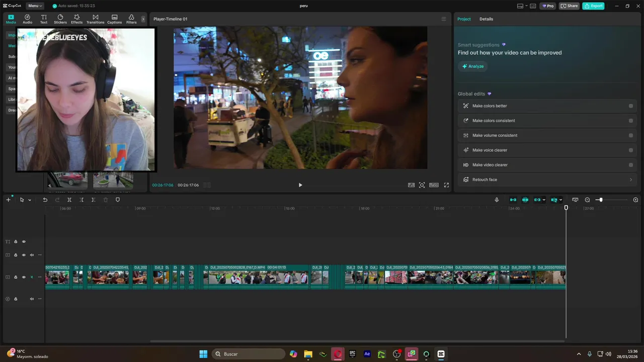Add a track with the plus icon
This screenshot has width=644, height=362.
point(8,200)
